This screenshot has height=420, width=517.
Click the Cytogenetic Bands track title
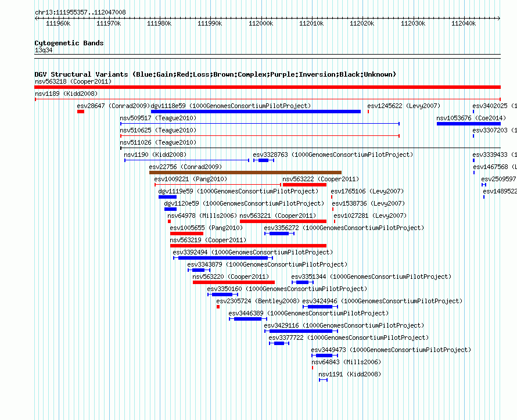pos(69,43)
